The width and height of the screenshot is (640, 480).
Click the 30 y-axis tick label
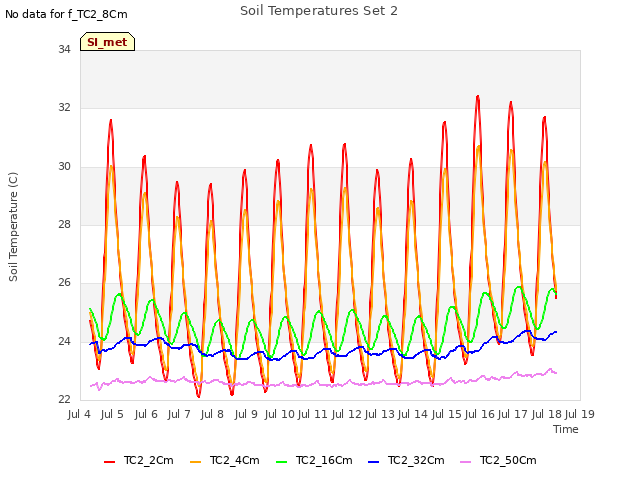click(x=64, y=166)
